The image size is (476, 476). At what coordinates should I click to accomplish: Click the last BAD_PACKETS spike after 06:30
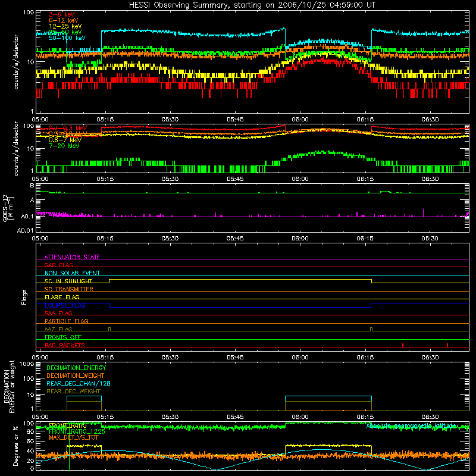(447, 345)
